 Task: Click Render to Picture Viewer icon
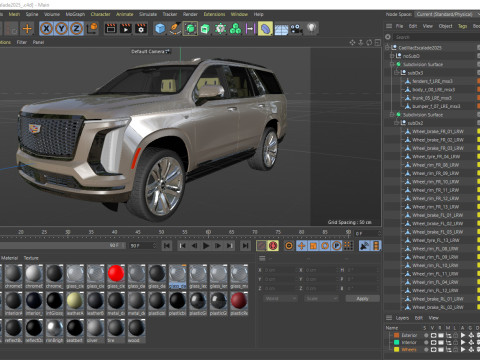(126, 29)
